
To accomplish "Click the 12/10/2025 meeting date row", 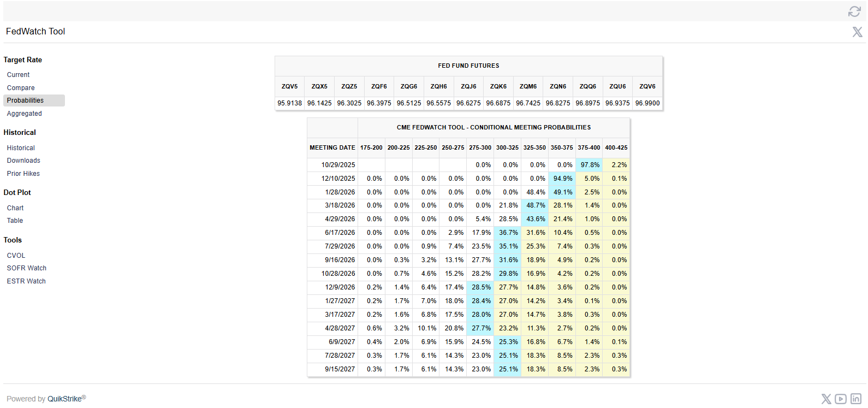I will tap(338, 179).
